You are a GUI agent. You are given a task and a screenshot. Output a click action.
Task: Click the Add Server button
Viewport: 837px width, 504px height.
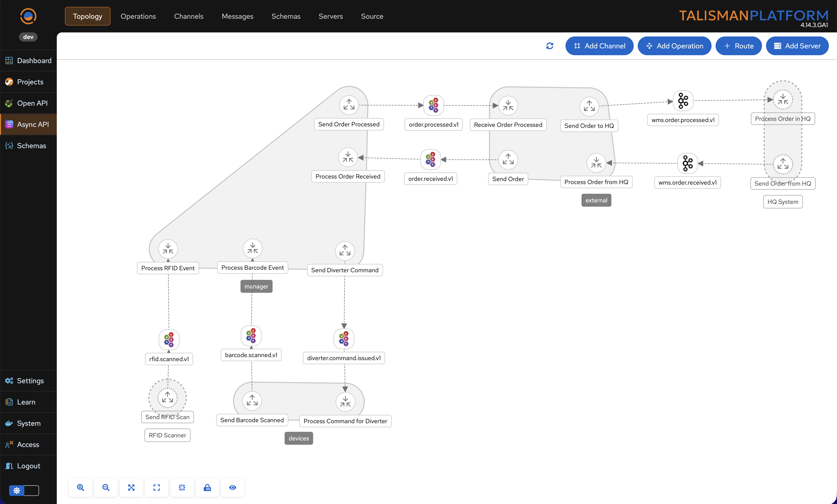click(x=797, y=46)
